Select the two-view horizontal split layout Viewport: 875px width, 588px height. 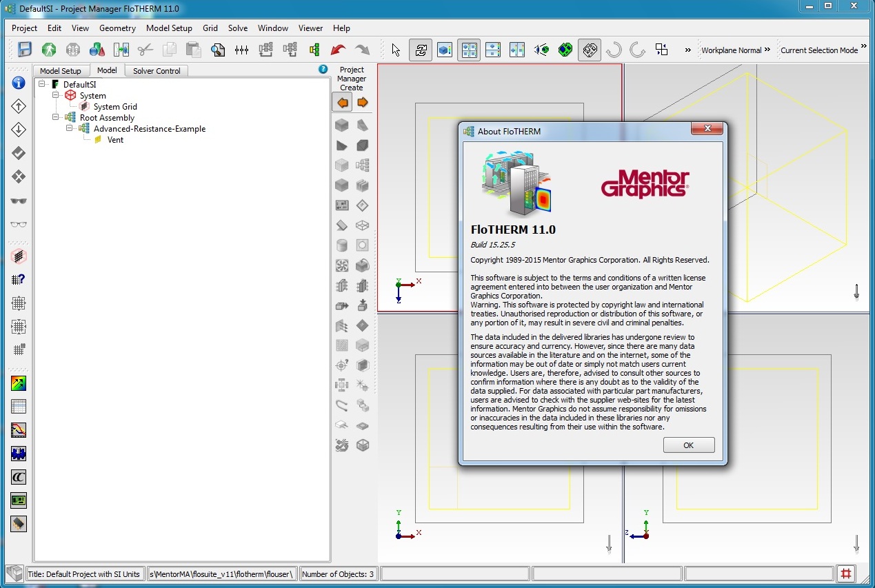click(493, 50)
